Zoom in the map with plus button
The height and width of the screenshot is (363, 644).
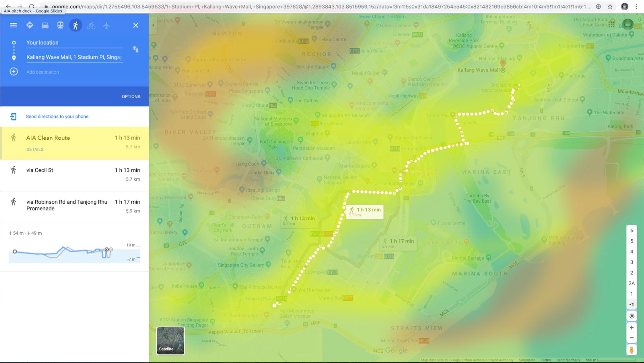[x=631, y=327]
